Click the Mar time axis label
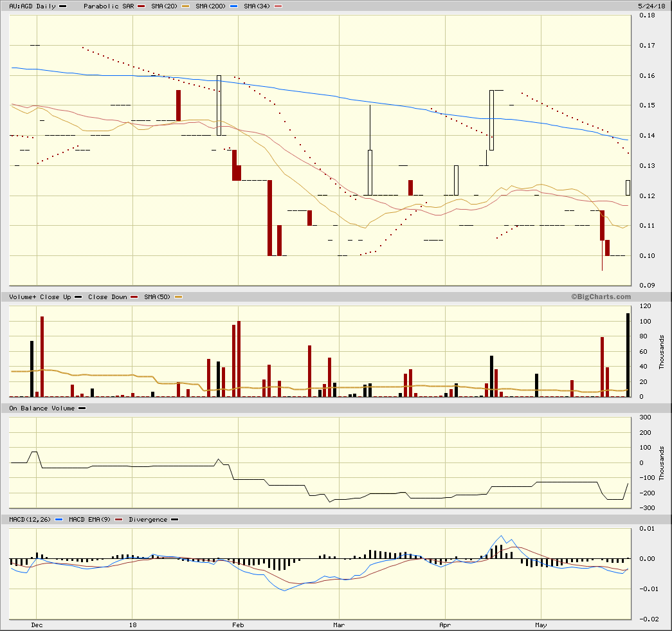Viewport: 672px width, 631px height. click(339, 625)
